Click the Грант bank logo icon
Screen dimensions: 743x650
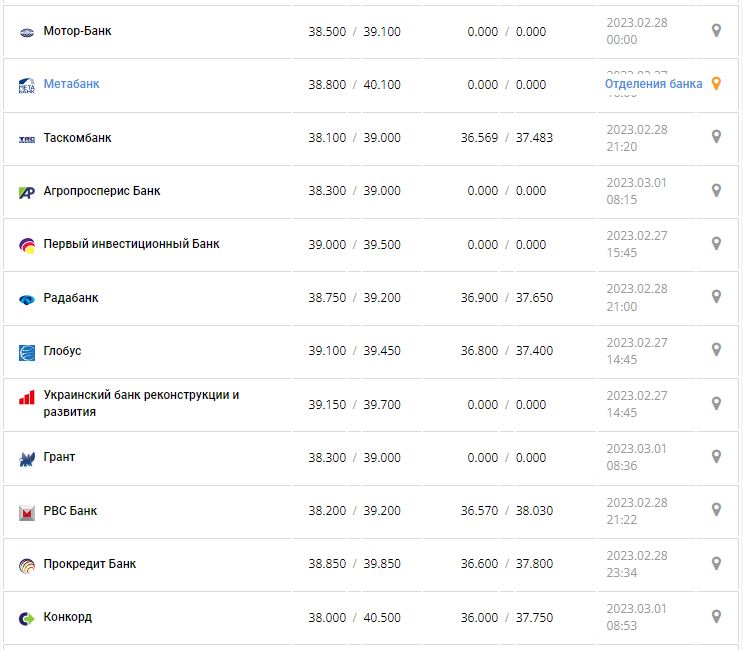click(x=27, y=458)
